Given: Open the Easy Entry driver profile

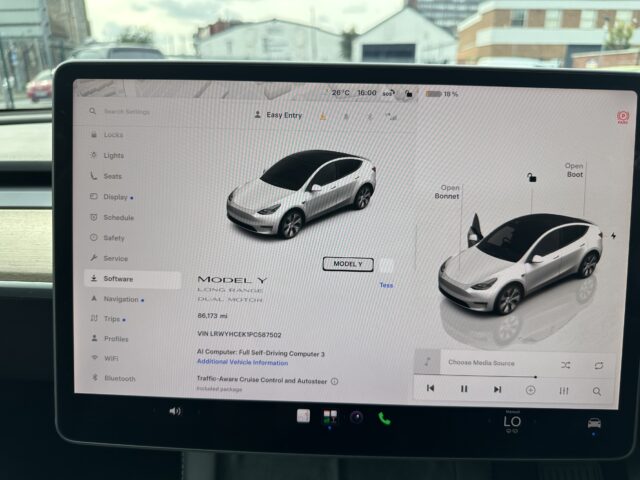Looking at the screenshot, I should pos(278,115).
